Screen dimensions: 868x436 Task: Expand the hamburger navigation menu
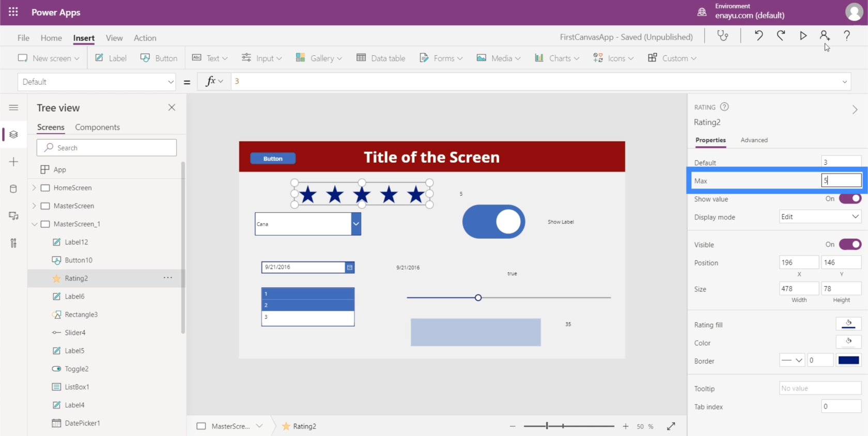point(13,107)
